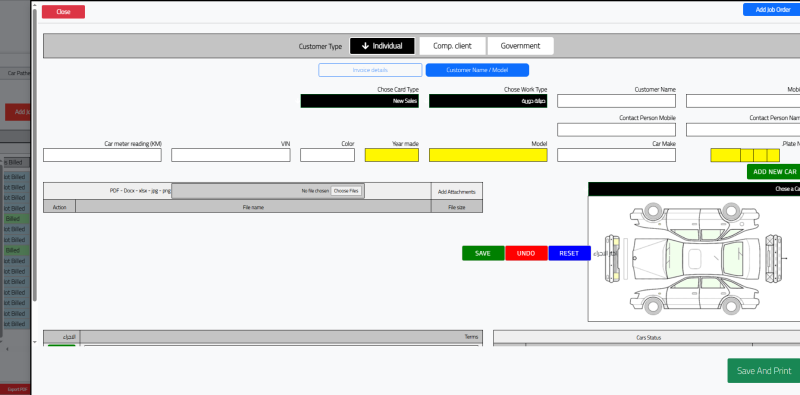The width and height of the screenshot is (800, 395).
Task: Select Individual customer type
Action: click(382, 46)
